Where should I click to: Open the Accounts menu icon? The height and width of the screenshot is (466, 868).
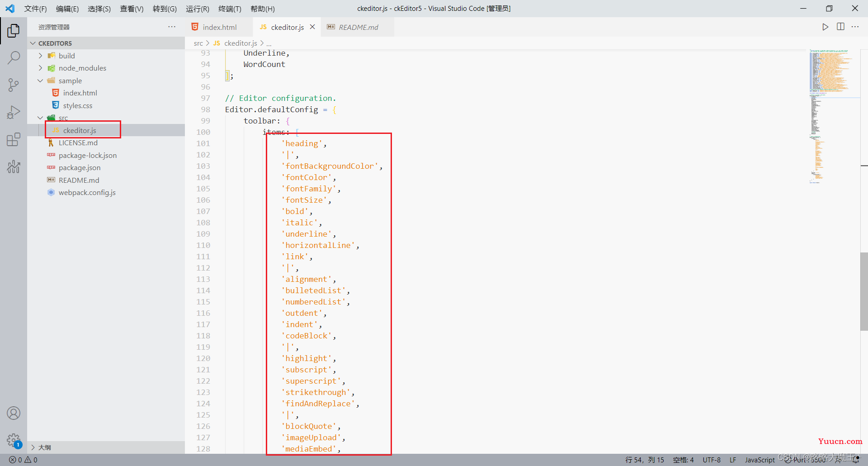coord(14,413)
